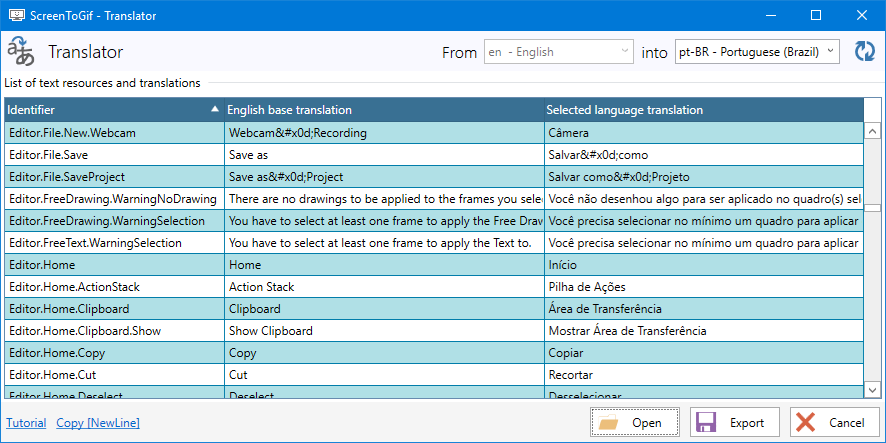Select the Editor.Home.Clipboard identifier cell
Screen dimensions: 886x443
[x=114, y=309]
